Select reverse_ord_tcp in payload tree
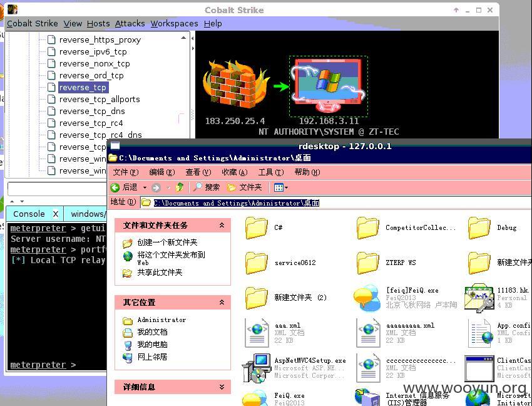 tap(91, 75)
